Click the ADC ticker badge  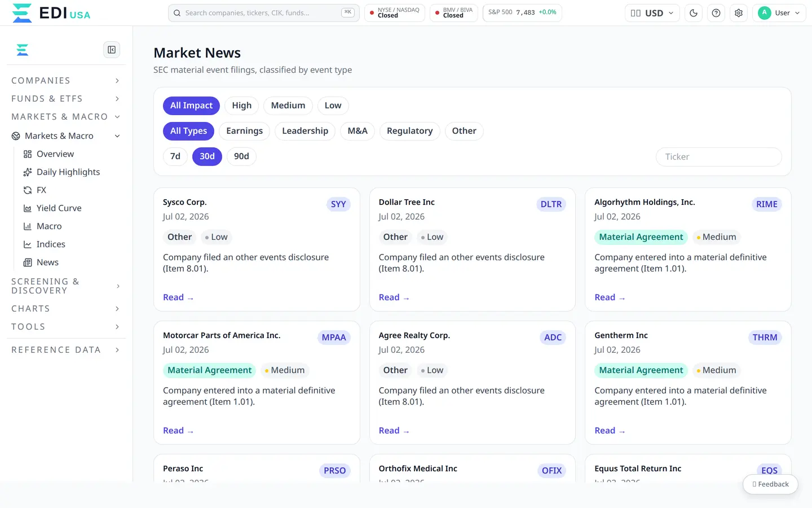point(553,338)
